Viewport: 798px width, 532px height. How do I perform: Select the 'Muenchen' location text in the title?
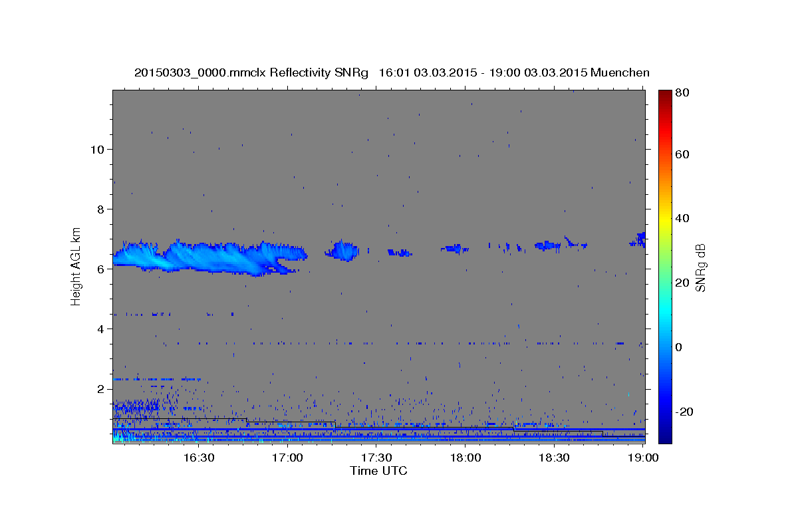click(x=620, y=72)
